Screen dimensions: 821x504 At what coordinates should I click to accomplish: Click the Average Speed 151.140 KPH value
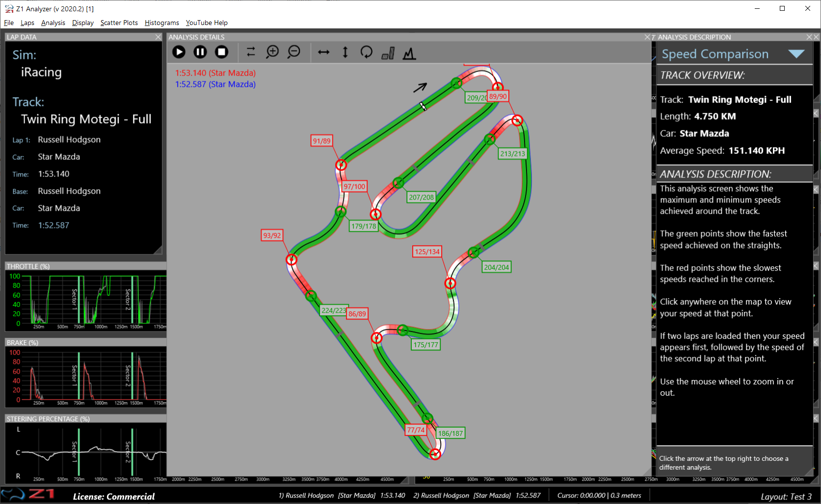point(757,151)
